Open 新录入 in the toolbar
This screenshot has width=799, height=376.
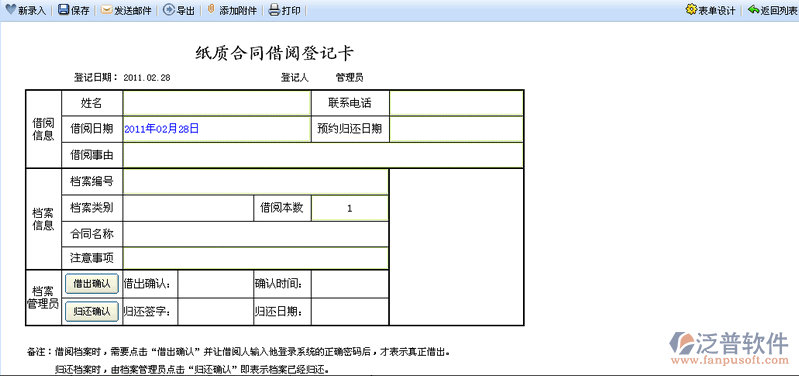(32, 11)
